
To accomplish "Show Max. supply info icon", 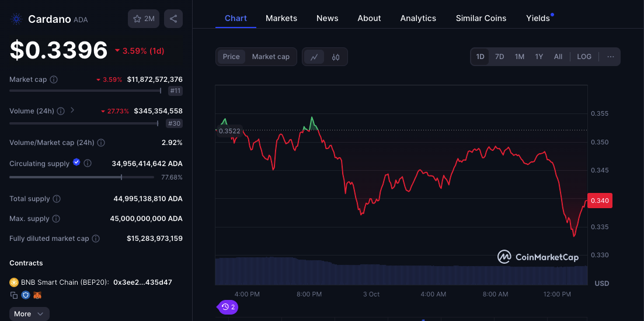I will pyautogui.click(x=56, y=219).
